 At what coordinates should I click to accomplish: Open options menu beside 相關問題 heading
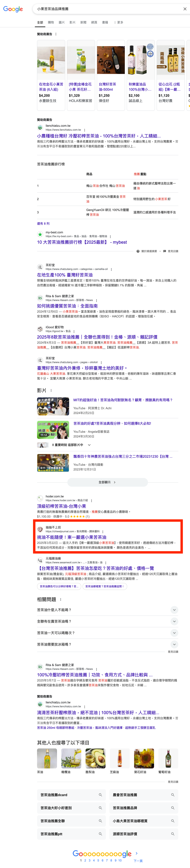tap(61, 599)
